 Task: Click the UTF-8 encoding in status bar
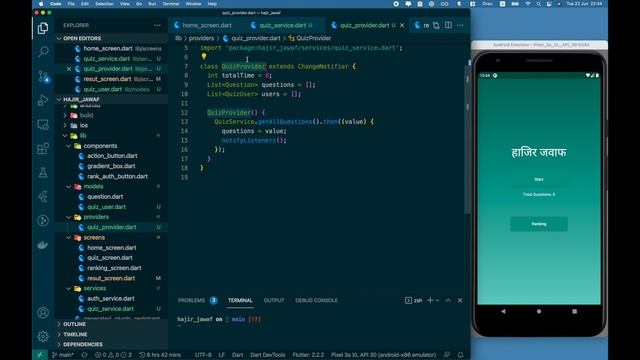(203, 355)
